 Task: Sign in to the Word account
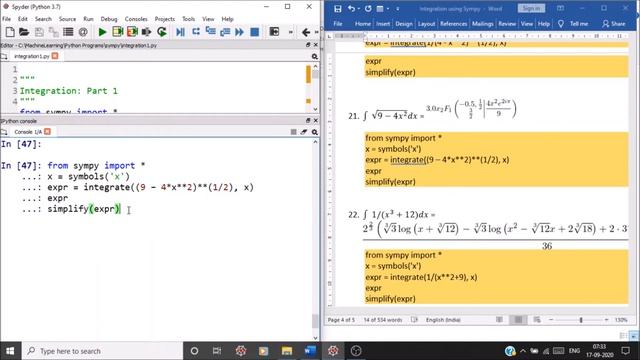[x=531, y=8]
